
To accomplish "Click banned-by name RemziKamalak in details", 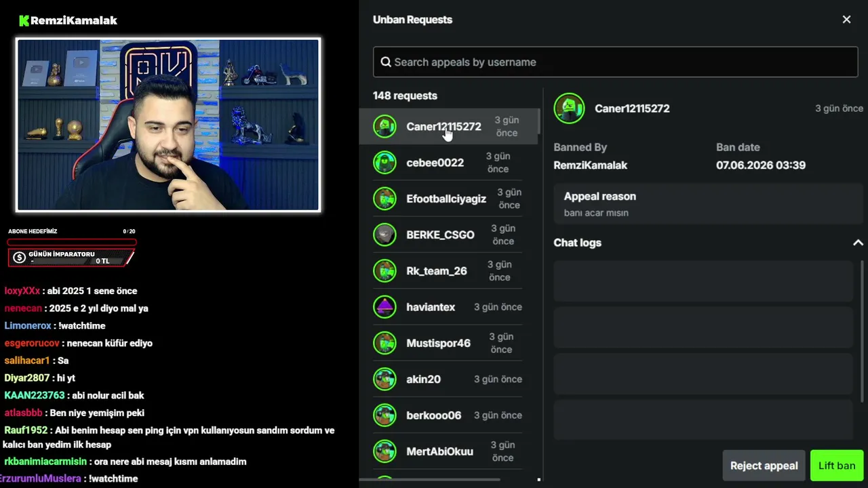I will tap(590, 165).
